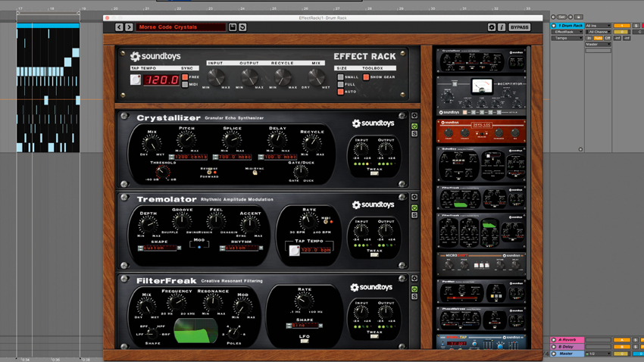Load the previous preset with left arrow
644x362 pixels.
point(119,27)
